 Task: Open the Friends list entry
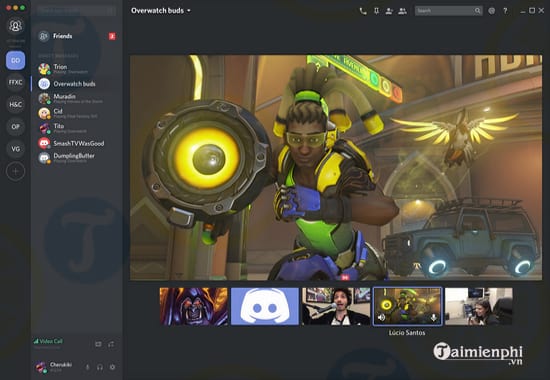(76, 36)
